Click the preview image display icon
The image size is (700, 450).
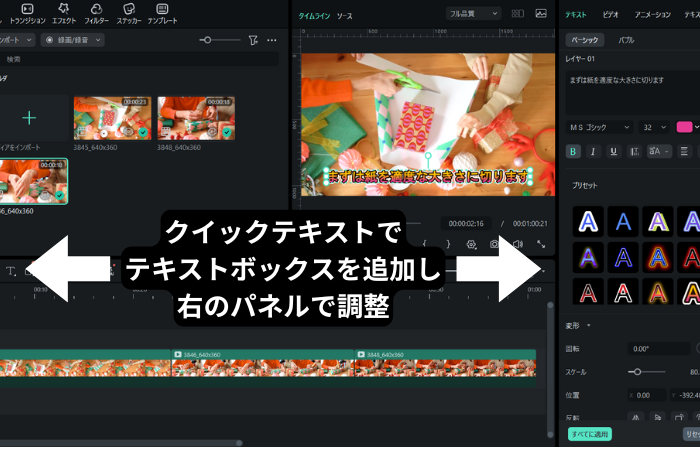tap(541, 14)
